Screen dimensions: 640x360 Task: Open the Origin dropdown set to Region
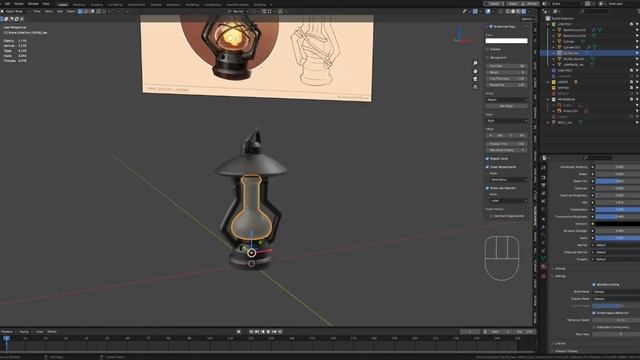coord(507,100)
